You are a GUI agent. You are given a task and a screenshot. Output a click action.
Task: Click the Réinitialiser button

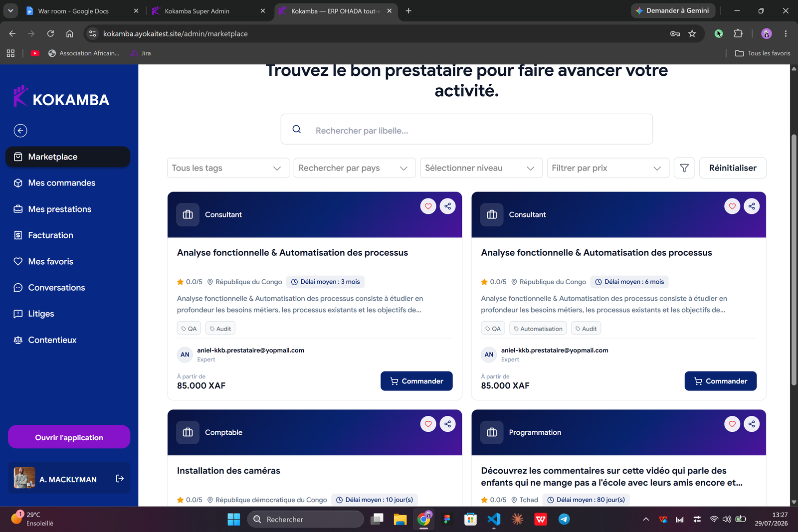point(733,168)
